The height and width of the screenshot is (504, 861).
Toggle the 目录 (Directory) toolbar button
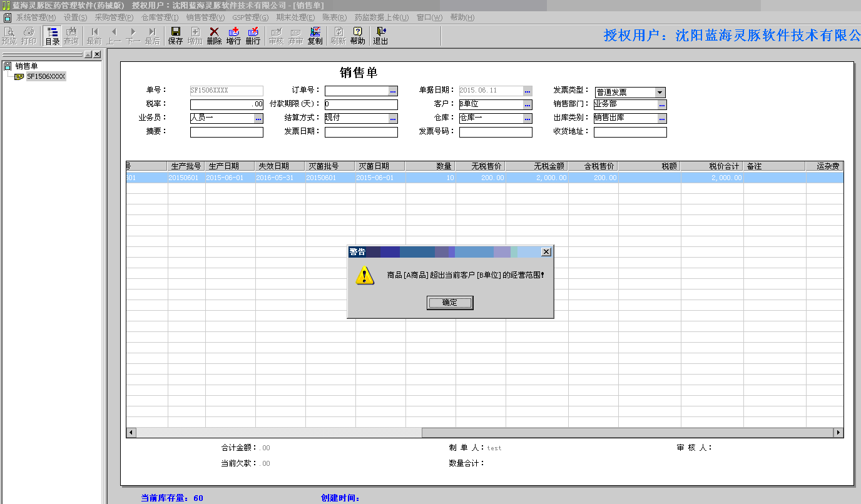click(53, 36)
